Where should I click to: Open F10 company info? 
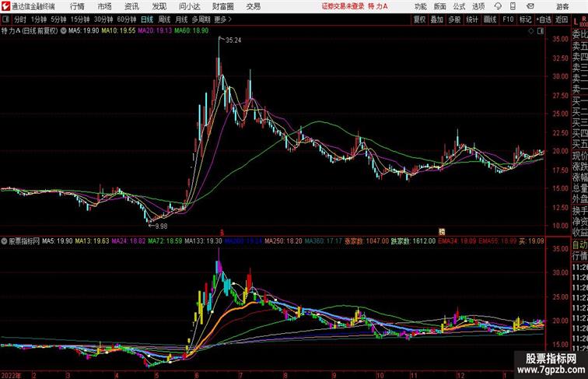click(x=508, y=19)
